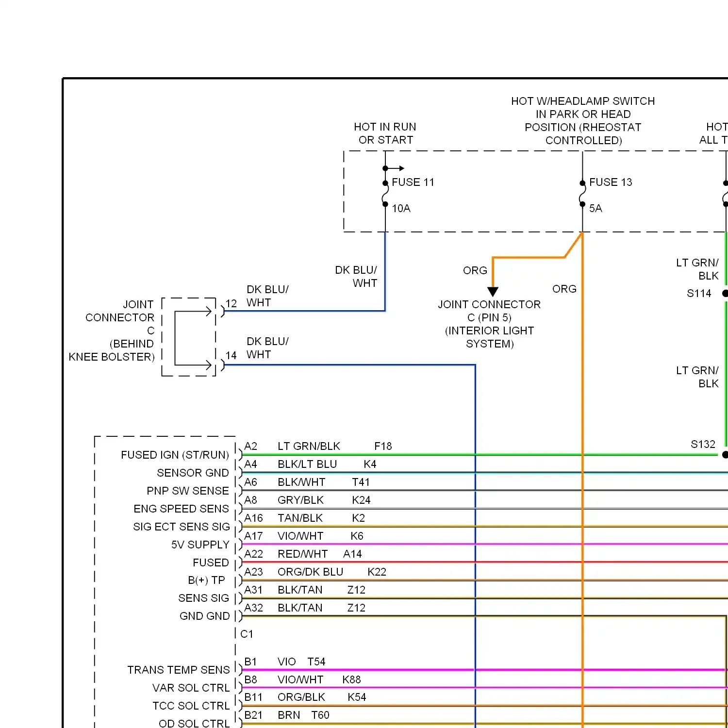Click the LT GRN/BLK wire color on A2 row
Viewport: 728px width, 728px height.
[x=309, y=446]
